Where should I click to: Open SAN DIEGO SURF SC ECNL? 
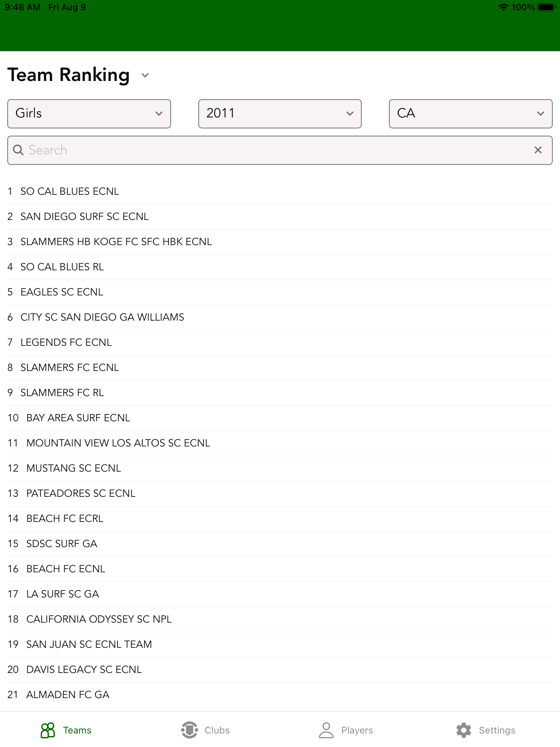tap(85, 217)
